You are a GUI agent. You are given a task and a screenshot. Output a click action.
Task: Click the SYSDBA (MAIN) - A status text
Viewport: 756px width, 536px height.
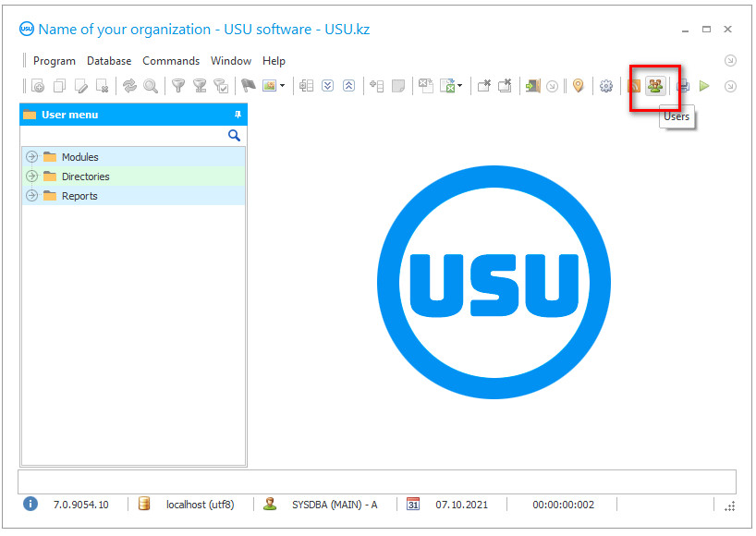click(335, 505)
